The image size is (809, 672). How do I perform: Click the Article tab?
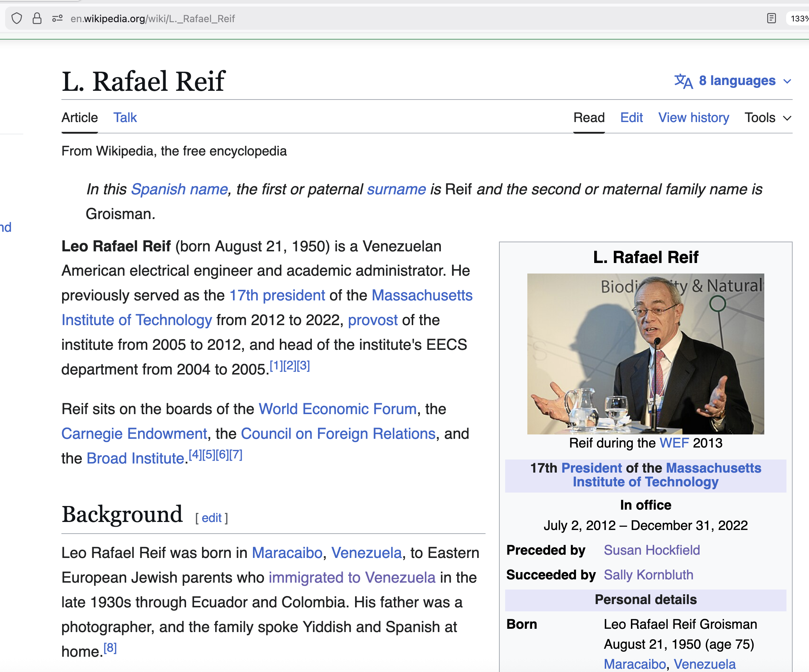click(x=80, y=118)
